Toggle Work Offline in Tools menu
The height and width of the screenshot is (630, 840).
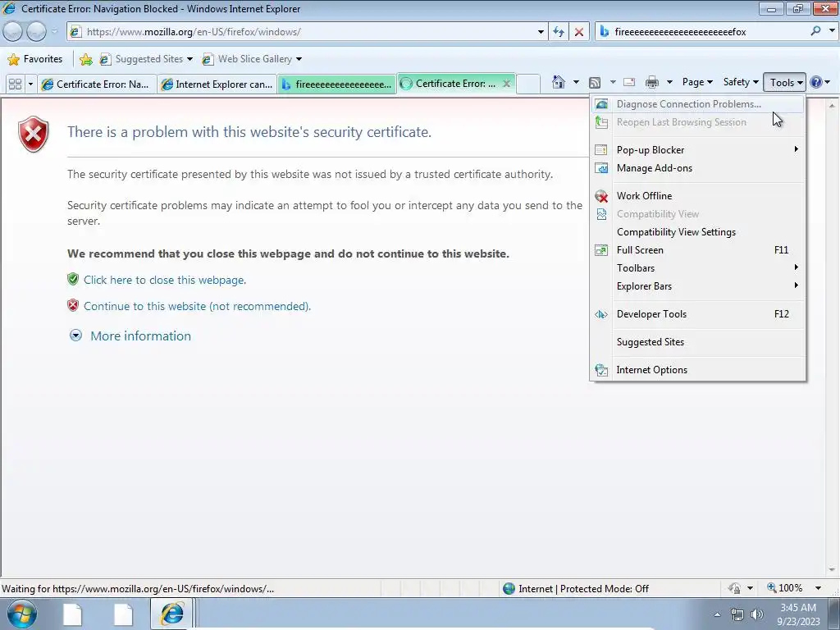coord(697,196)
